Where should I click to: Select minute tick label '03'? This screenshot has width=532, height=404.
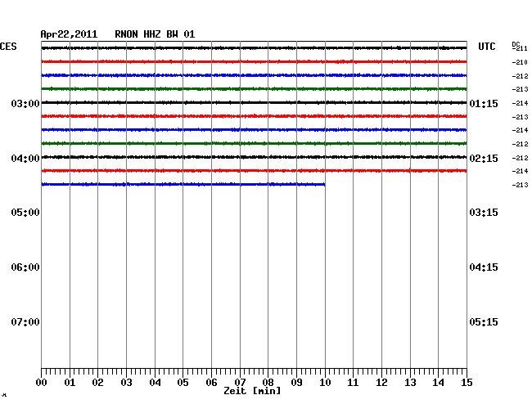click(x=126, y=382)
